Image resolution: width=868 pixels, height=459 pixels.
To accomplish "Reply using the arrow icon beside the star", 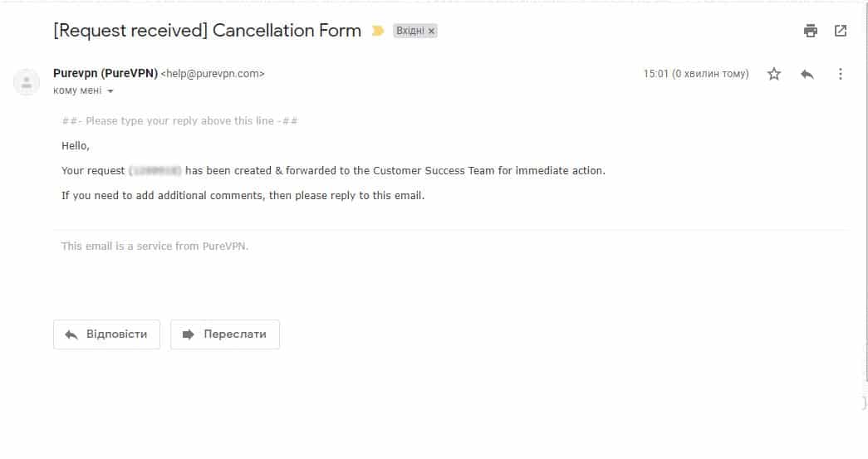I will pos(807,74).
